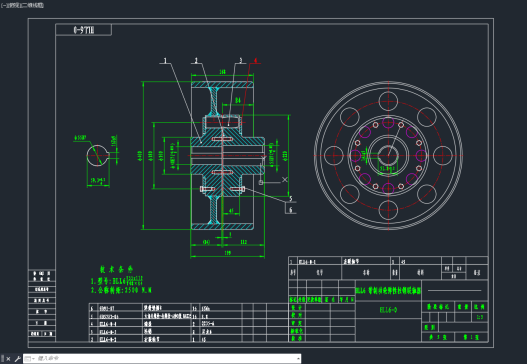Image resolution: width=527 pixels, height=364 pixels.
Task: Select part balloon number 2 in drawing
Action: click(196, 60)
